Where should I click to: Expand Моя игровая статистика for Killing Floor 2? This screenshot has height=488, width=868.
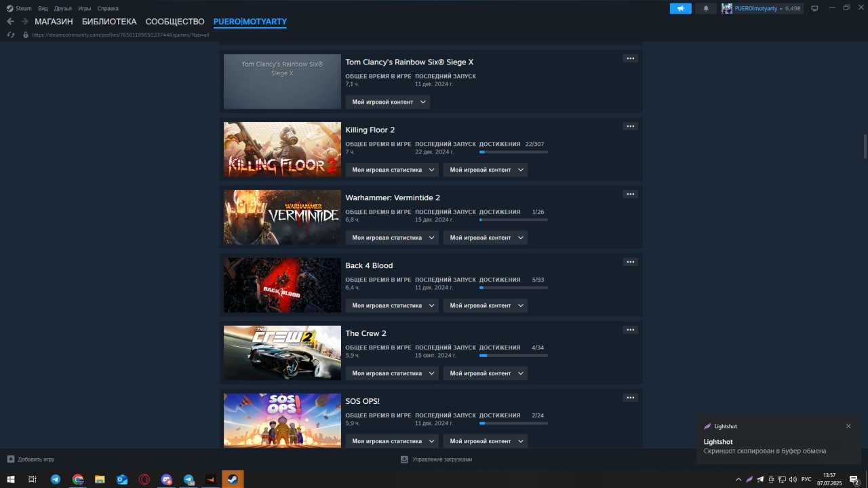(x=392, y=170)
